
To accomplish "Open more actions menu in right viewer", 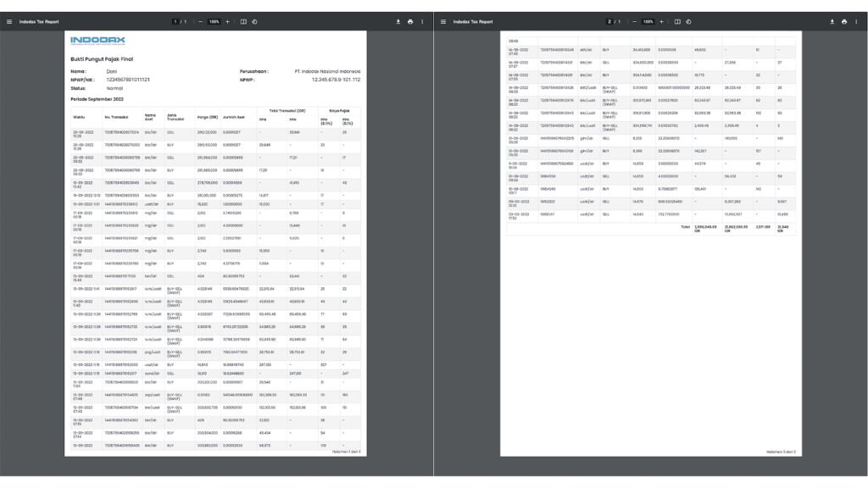I will point(856,21).
